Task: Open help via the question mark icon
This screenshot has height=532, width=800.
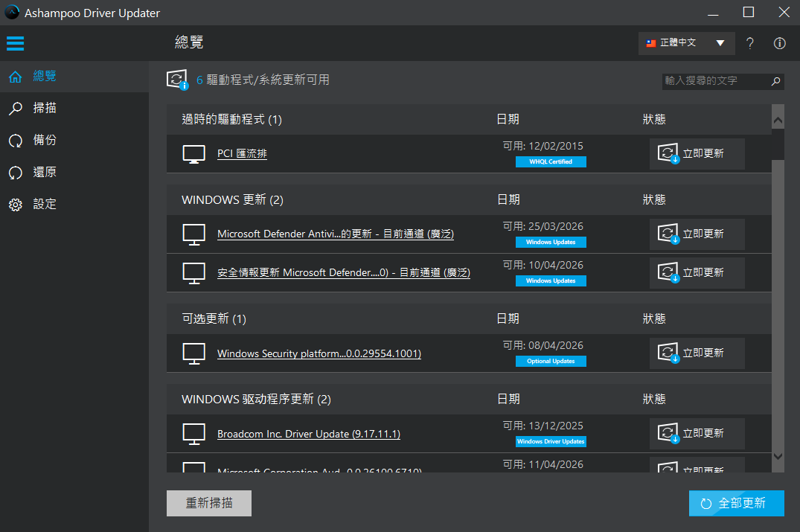Action: tap(749, 43)
